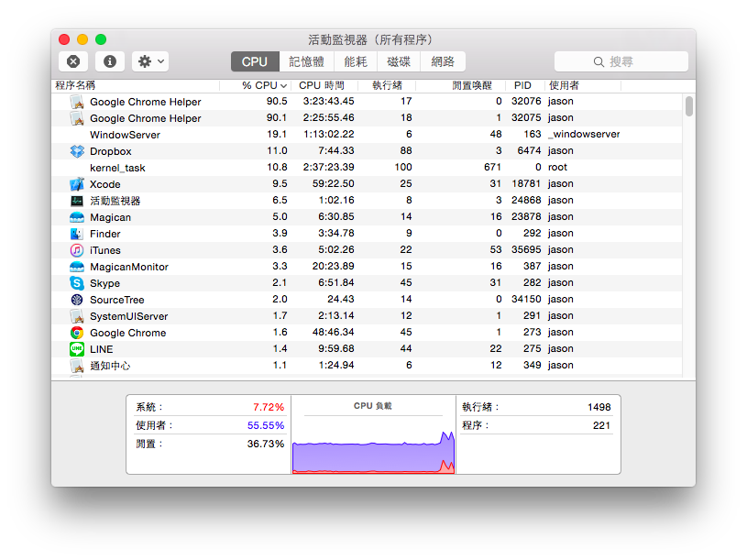The image size is (747, 560).
Task: Sort by the % CPU column header
Action: [259, 85]
